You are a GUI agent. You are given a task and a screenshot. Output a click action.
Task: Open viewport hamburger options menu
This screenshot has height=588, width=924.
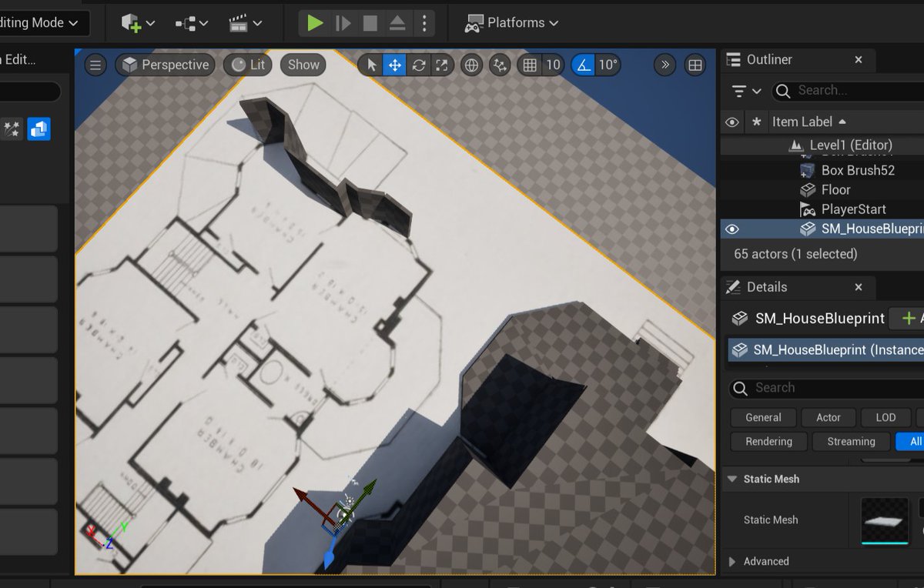pos(95,65)
